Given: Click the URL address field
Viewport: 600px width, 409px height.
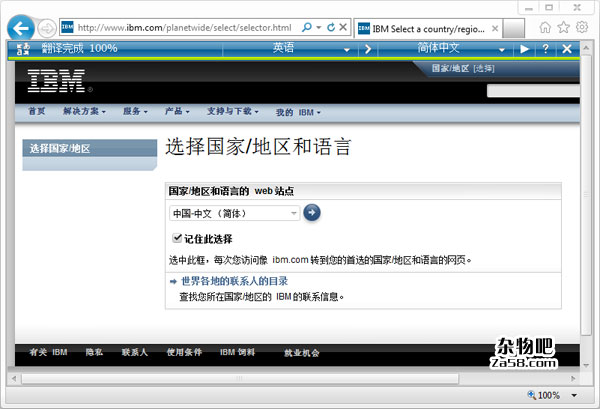Looking at the screenshot, I should pos(184,28).
